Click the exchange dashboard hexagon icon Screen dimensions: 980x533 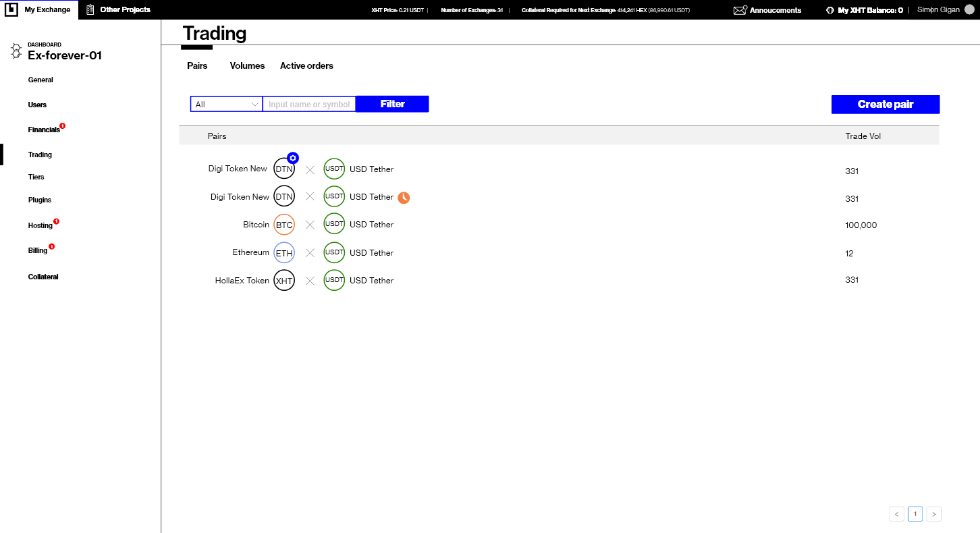(x=16, y=51)
